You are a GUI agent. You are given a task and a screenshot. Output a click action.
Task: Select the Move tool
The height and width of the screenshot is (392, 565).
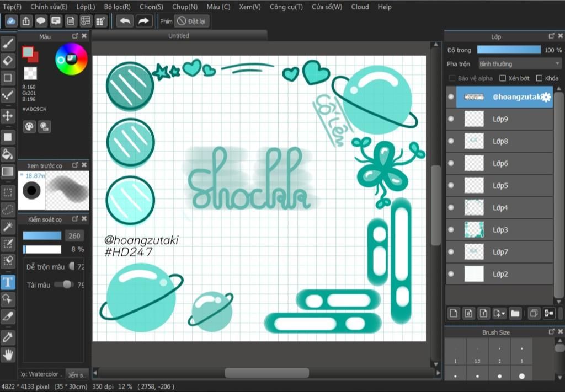[8, 116]
